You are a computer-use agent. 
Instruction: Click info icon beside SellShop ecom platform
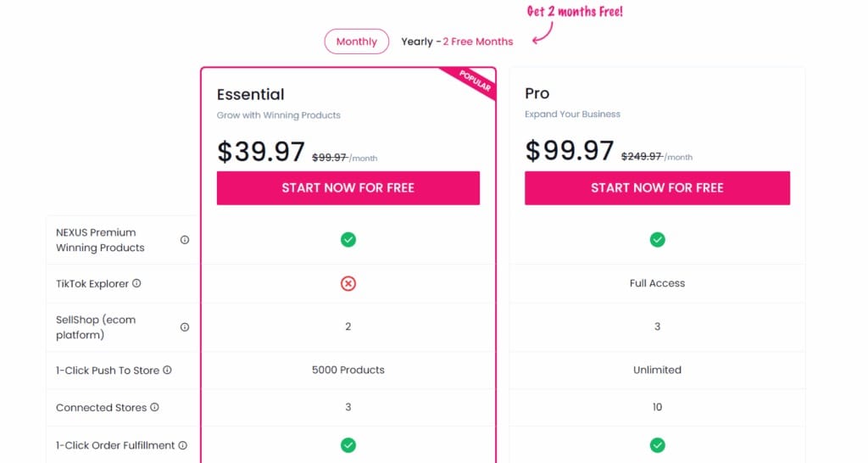(x=185, y=327)
